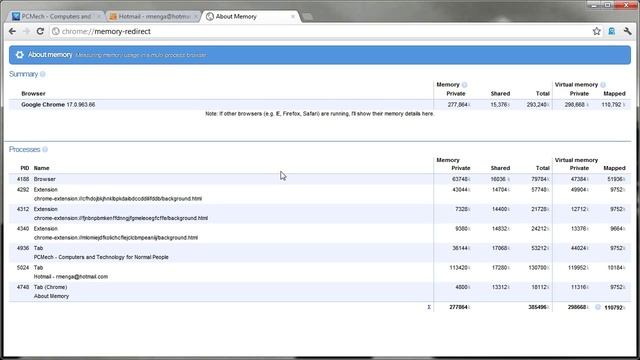Click the gear icon in About memory banner

(19, 55)
